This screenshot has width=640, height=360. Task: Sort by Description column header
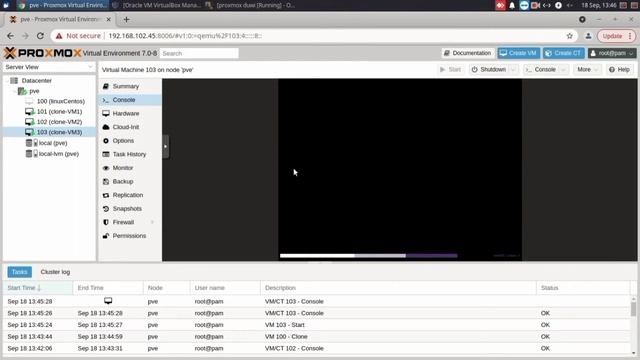pyautogui.click(x=398, y=288)
